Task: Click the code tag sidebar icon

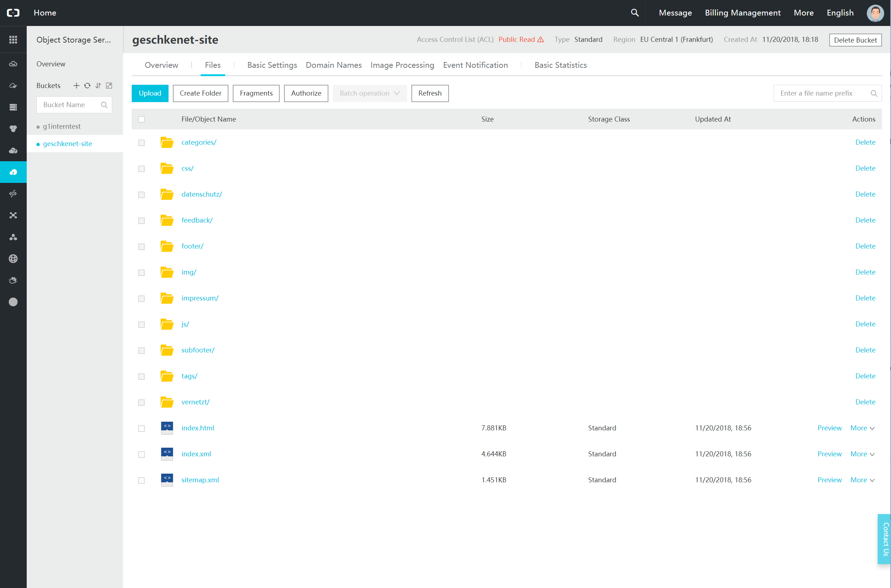Action: pos(13,193)
